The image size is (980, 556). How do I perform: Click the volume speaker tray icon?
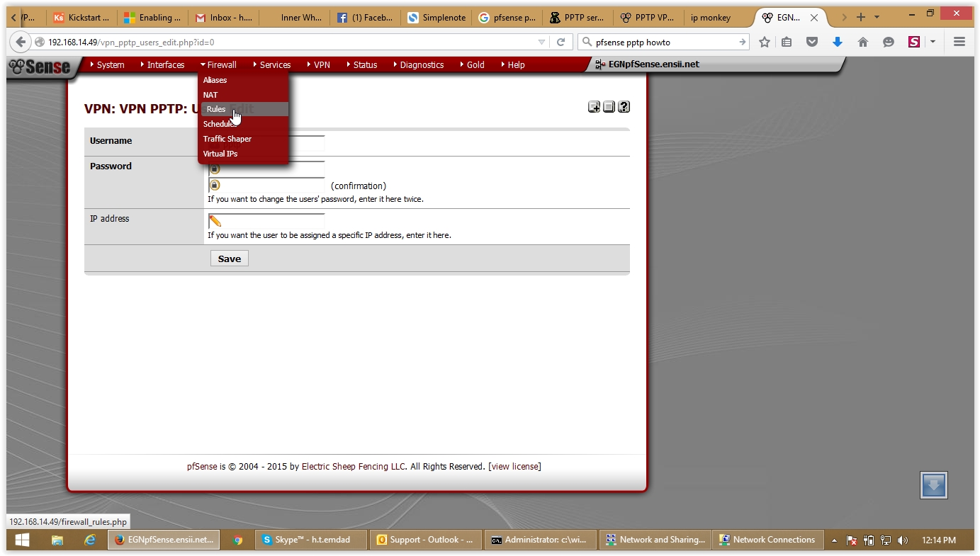pos(902,540)
